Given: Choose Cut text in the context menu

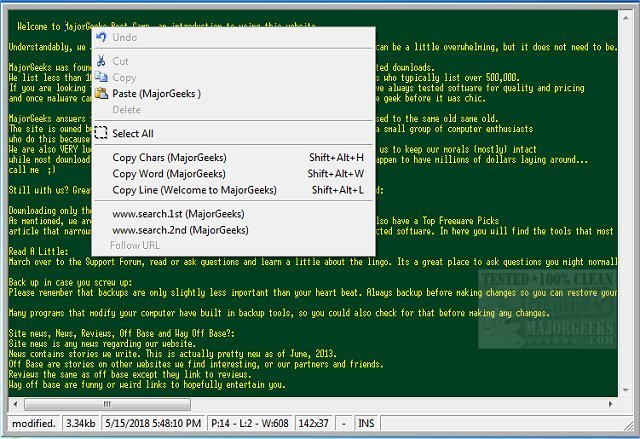Looking at the screenshot, I should coord(120,61).
